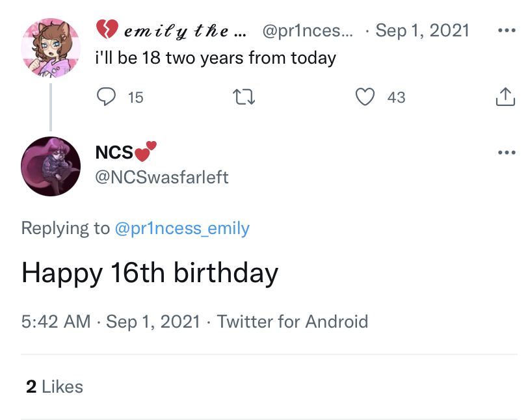Click the tweet text about turning 18
Viewport: 528px width, 420px height.
point(215,58)
